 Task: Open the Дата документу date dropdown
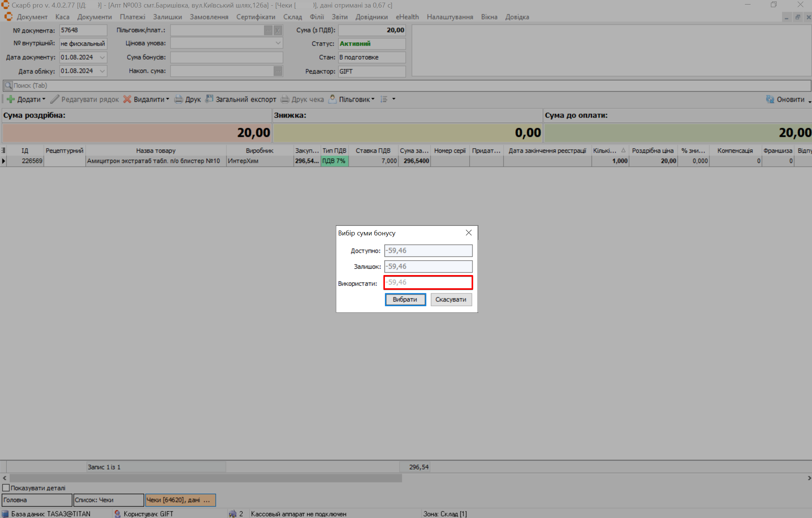[x=102, y=57]
